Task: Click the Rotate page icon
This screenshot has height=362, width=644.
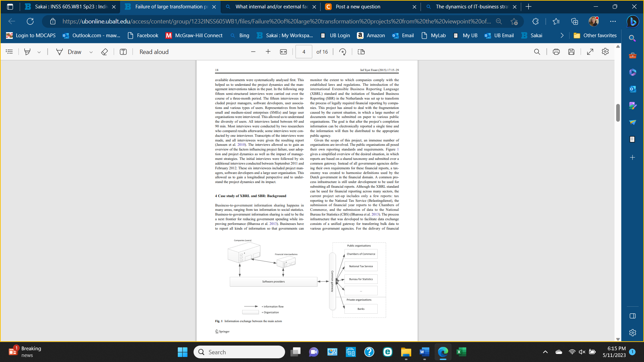Action: click(342, 52)
